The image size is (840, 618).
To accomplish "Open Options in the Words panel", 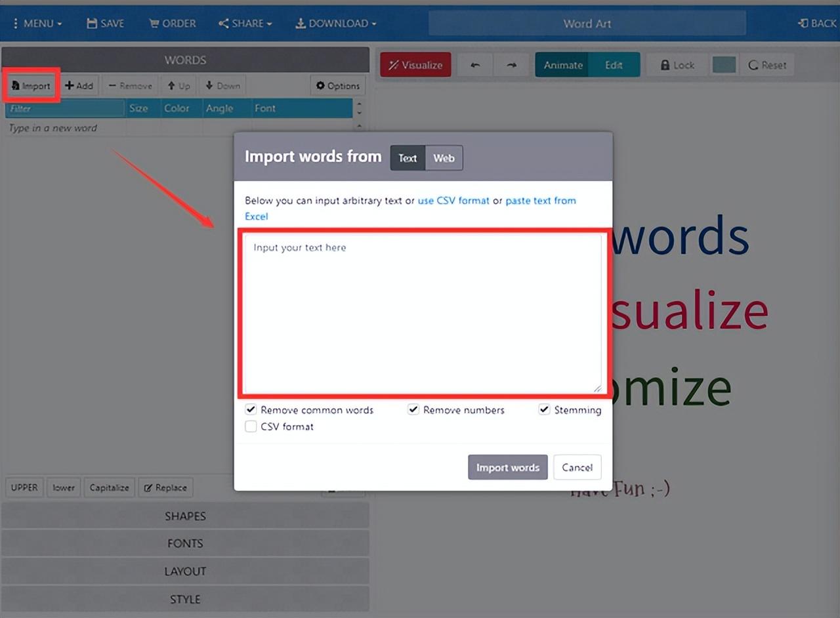I will tap(338, 85).
